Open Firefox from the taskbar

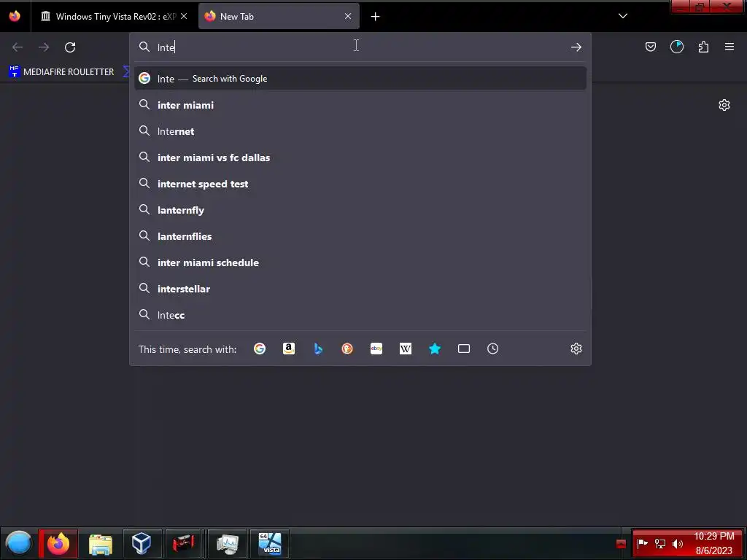coord(58,543)
